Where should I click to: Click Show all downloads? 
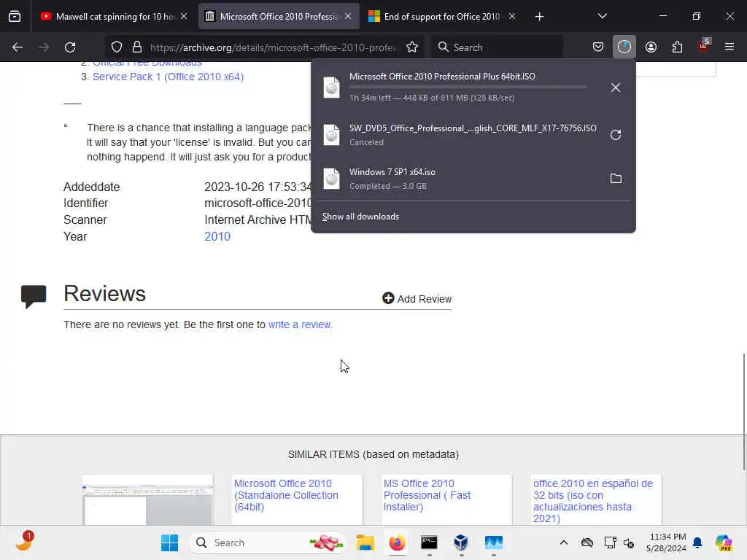pyautogui.click(x=360, y=217)
